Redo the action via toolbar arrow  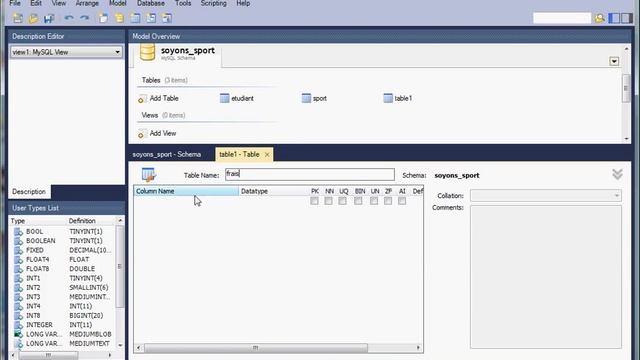point(84,18)
